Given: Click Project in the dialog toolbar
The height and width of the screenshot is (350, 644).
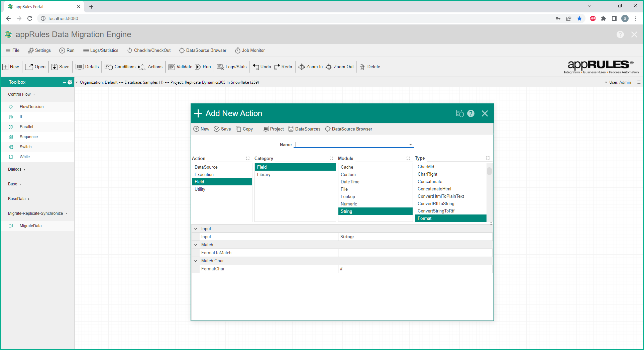Looking at the screenshot, I should [x=273, y=129].
